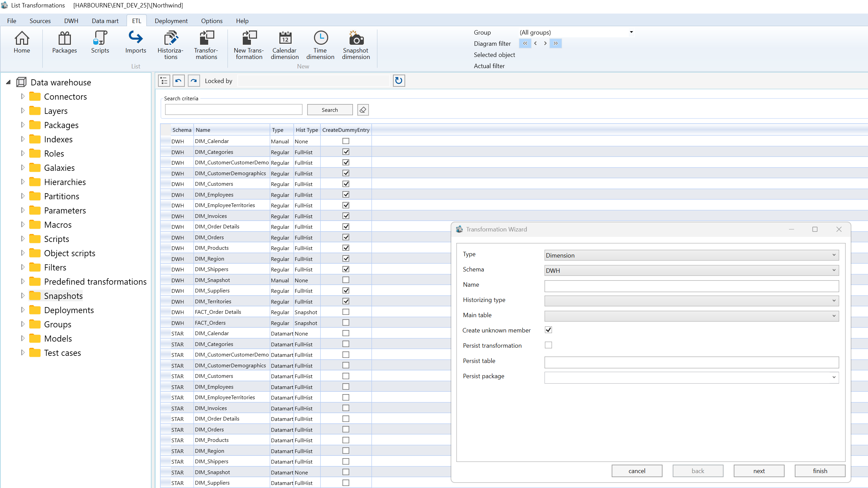Select the Data warehouse root cube icon
This screenshot has height=488, width=868.
tap(21, 82)
